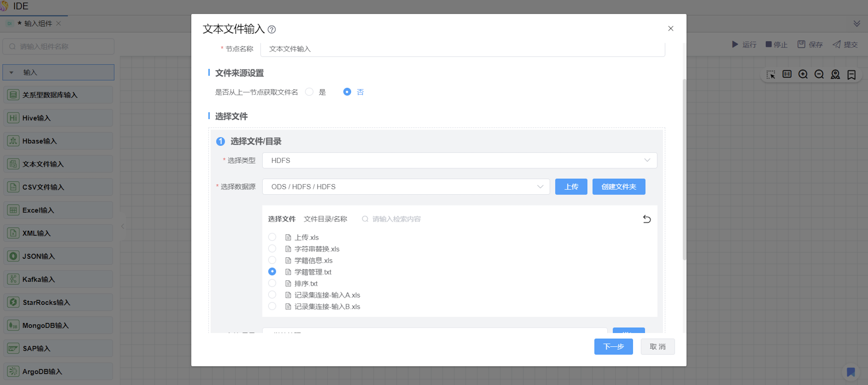This screenshot has width=868, height=385.
Task: Select 是 for getting the filename from the previous node
Action: [x=309, y=92]
